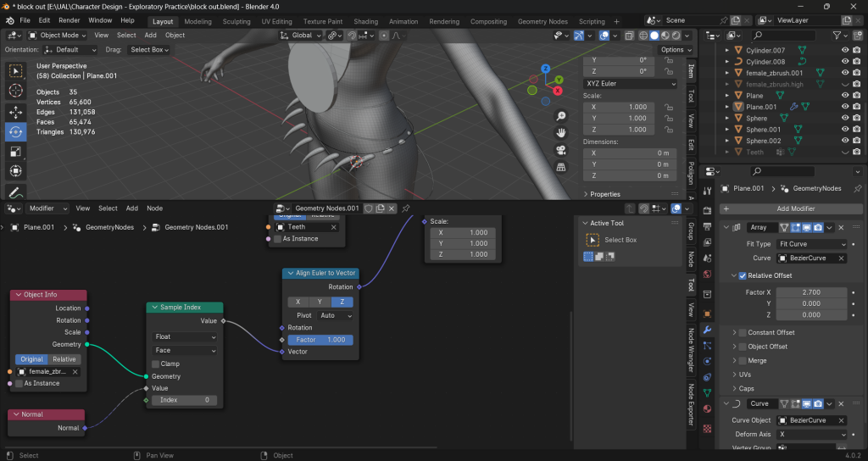Screen dimensions: 868x461
Task: Select the Move tool
Action: coord(15,113)
